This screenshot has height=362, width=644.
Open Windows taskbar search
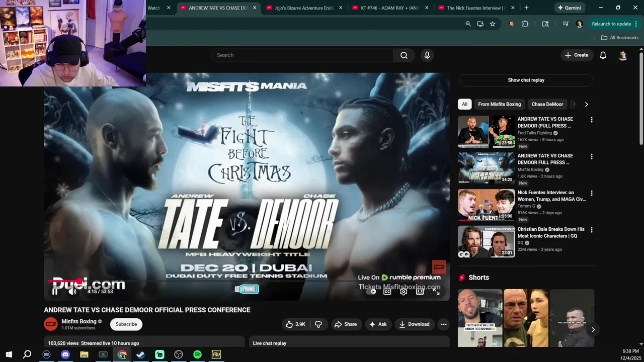click(x=27, y=354)
